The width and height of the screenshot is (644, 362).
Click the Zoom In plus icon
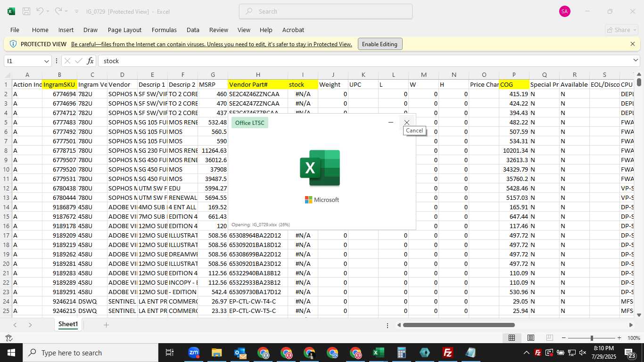pyautogui.click(x=619, y=338)
